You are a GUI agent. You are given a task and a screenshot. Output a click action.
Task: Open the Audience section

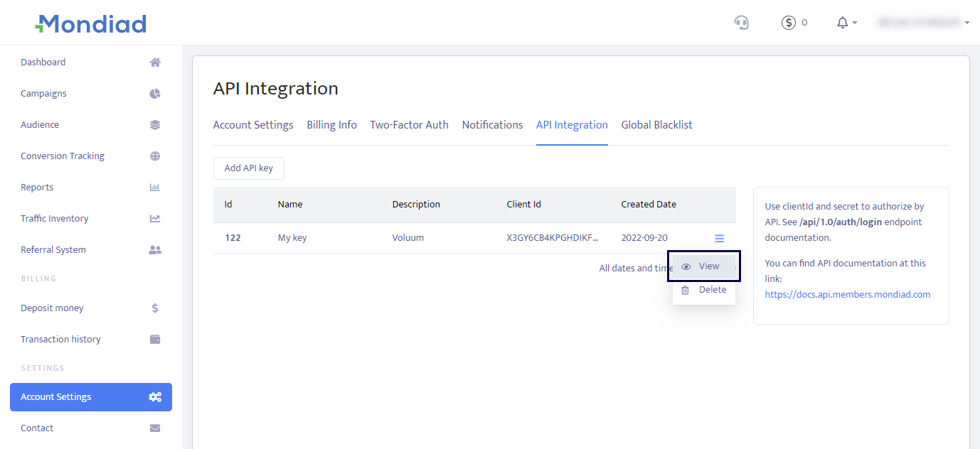(40, 125)
